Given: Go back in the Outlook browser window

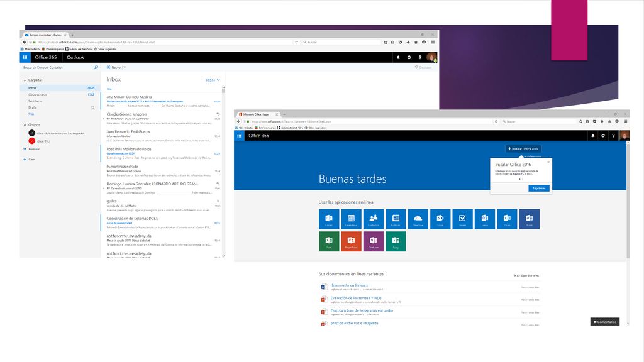Looking at the screenshot, I should click(25, 42).
